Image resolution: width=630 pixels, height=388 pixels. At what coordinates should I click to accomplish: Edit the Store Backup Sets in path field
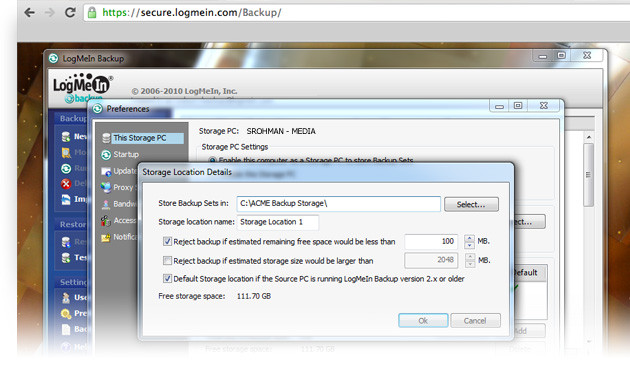coord(338,203)
